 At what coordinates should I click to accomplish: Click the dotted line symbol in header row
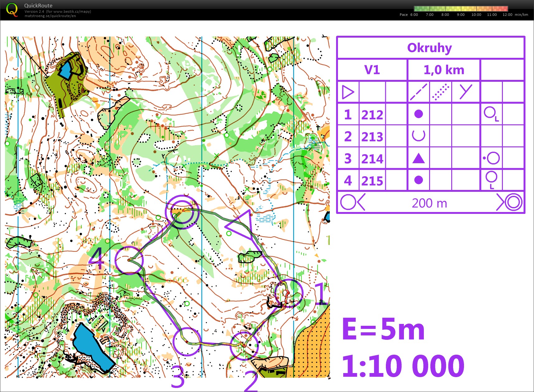441,92
